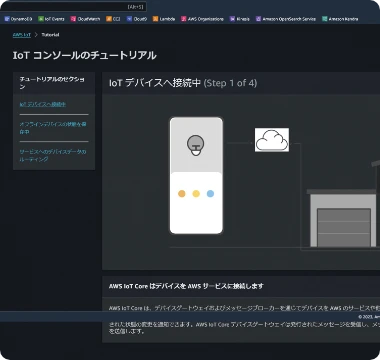Open the Amazon OpenSearch Service shortcut icon
Screen dimensions: 380x360
click(x=258, y=19)
